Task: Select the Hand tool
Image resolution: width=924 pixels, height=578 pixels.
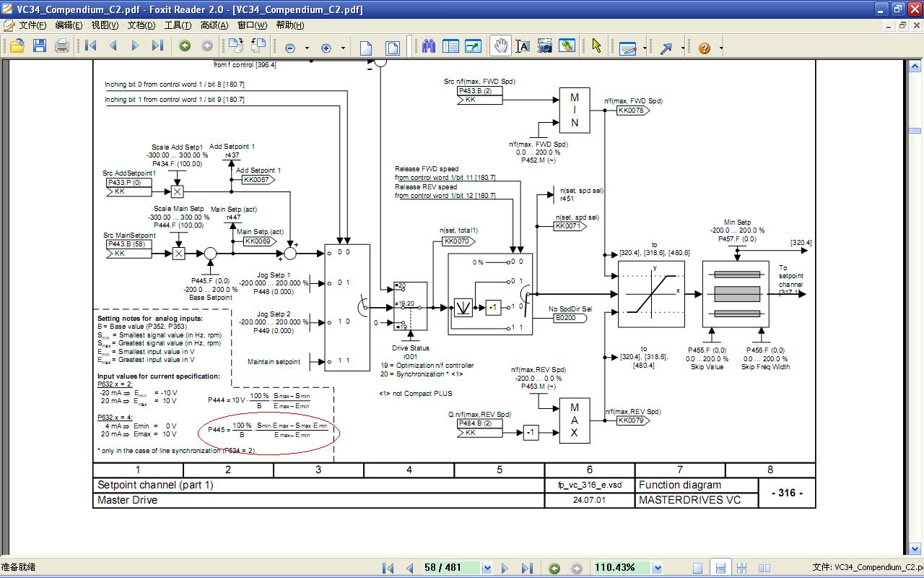Action: pyautogui.click(x=500, y=46)
